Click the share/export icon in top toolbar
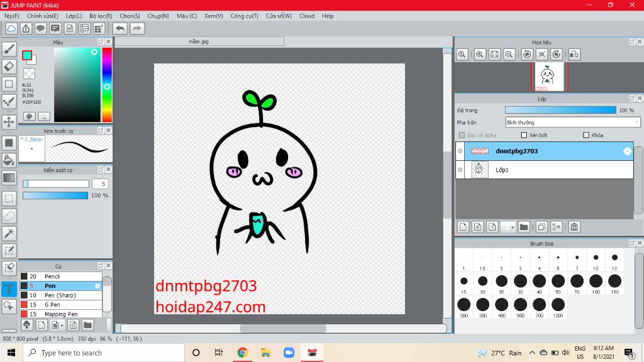 (x=26, y=28)
